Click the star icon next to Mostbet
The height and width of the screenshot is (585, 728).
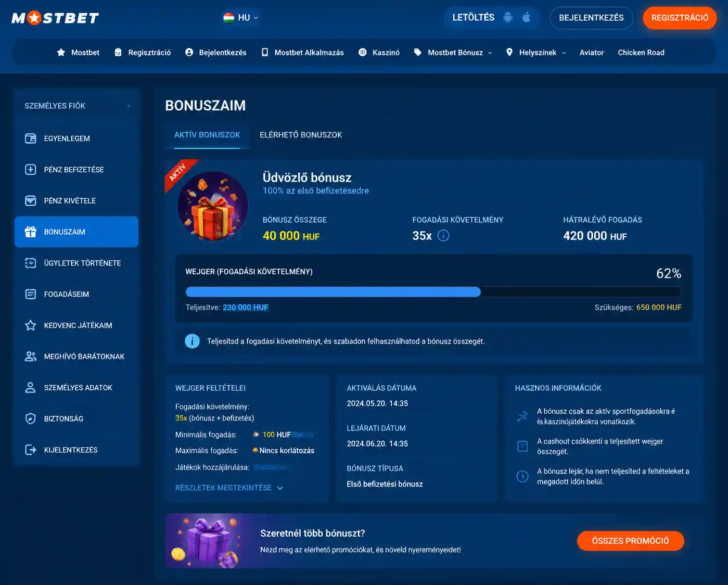[61, 53]
